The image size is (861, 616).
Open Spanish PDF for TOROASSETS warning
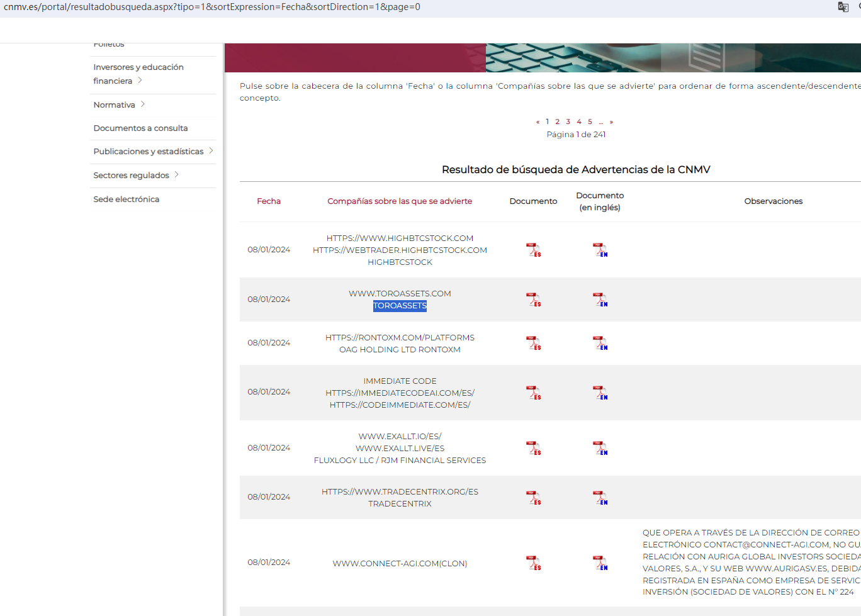coord(533,300)
